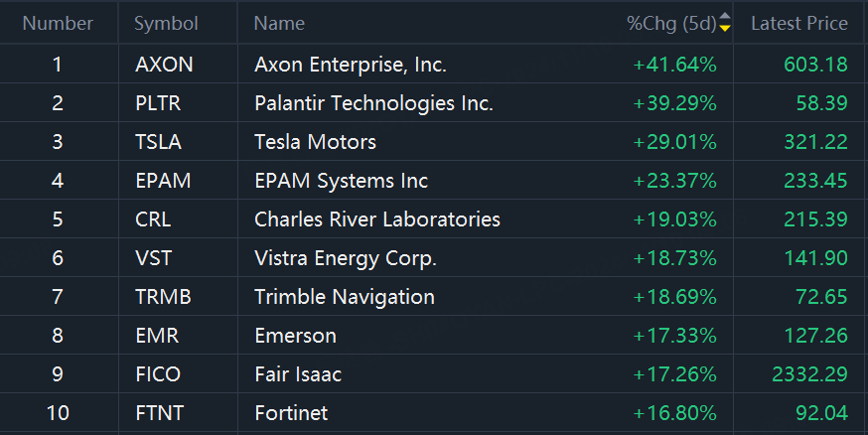
Task: Click the FICO symbol
Action: pyautogui.click(x=157, y=374)
